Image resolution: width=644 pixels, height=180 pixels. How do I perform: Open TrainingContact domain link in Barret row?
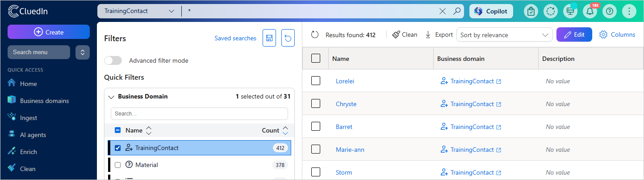(x=472, y=127)
